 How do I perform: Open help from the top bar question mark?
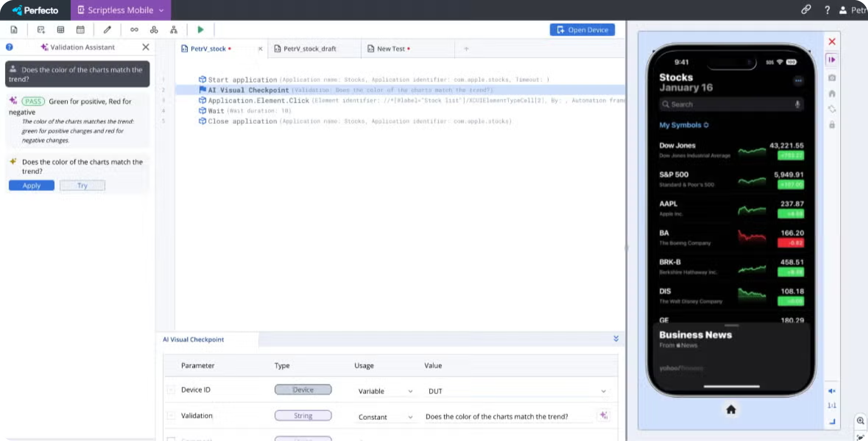[827, 10]
